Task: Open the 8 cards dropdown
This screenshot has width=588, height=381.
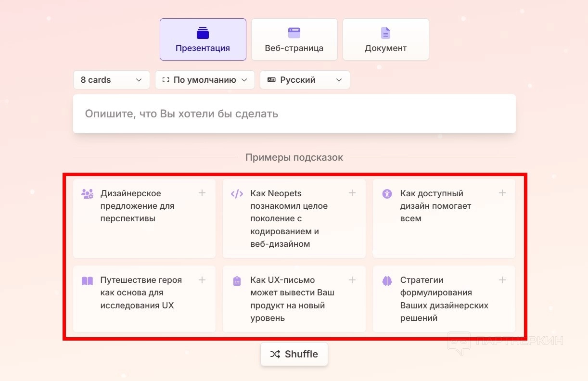Action: [x=111, y=80]
